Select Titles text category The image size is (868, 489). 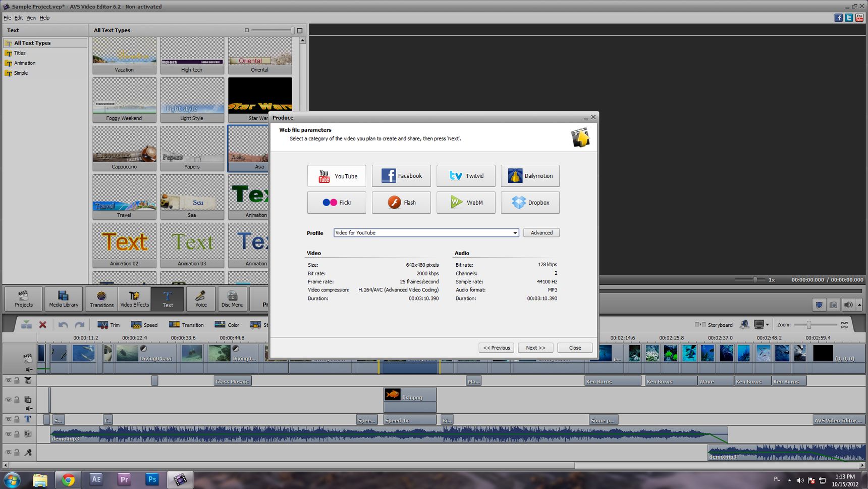20,53
